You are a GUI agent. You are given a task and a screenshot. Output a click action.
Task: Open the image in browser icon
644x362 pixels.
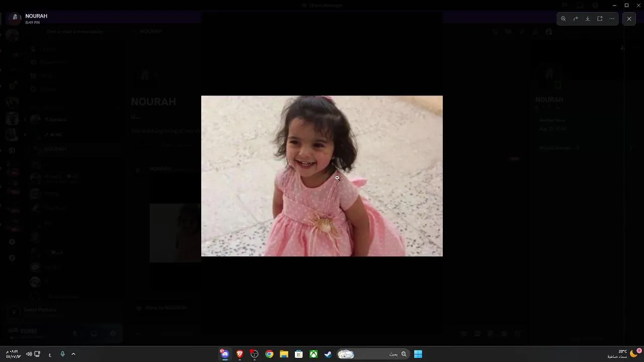pyautogui.click(x=600, y=19)
